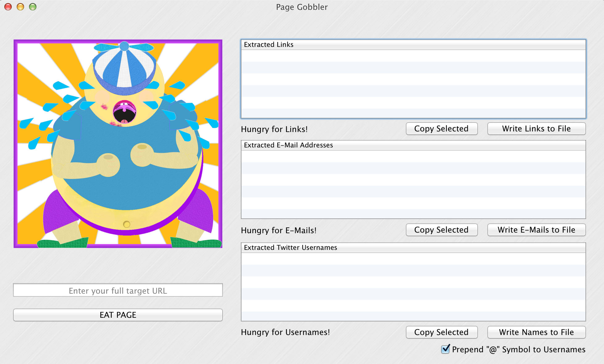Close the Page Gobbler window

8,6
